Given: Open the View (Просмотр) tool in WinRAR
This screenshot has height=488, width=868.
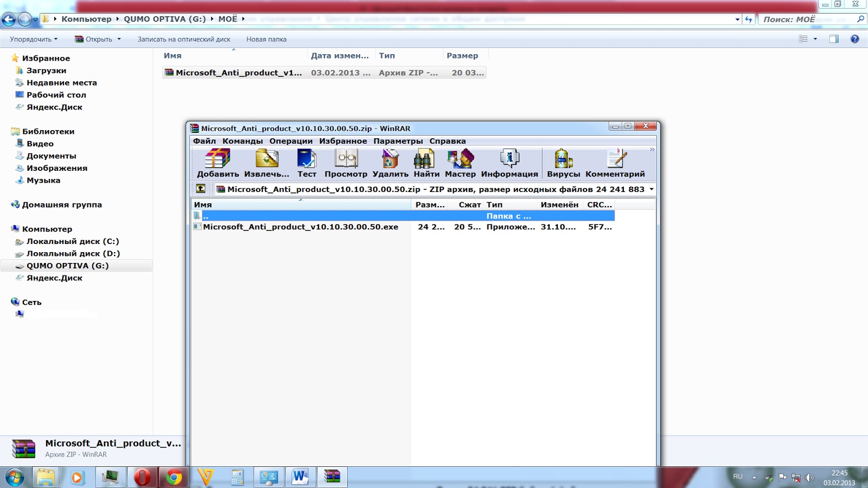Looking at the screenshot, I should point(346,163).
